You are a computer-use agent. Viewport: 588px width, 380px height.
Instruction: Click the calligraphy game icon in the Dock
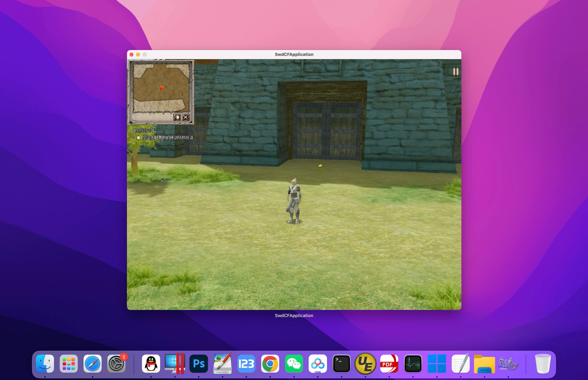pyautogui.click(x=508, y=363)
